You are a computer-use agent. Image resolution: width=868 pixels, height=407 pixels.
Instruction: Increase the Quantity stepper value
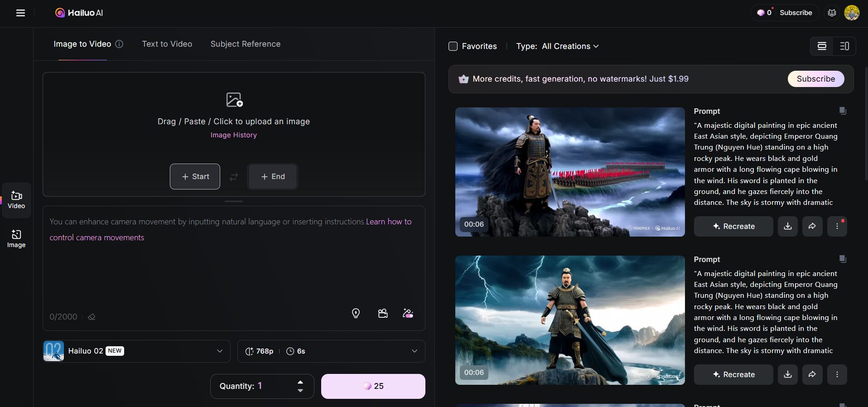click(300, 383)
